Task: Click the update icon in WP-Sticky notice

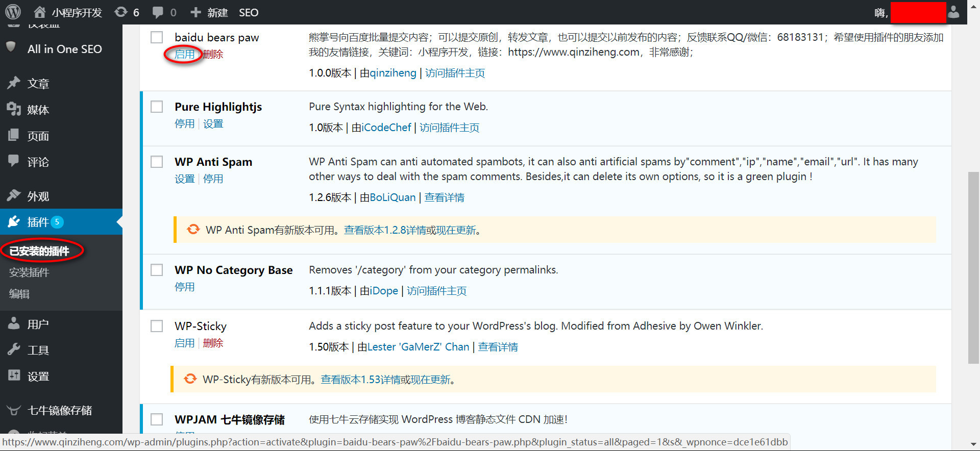Action: pyautogui.click(x=190, y=379)
